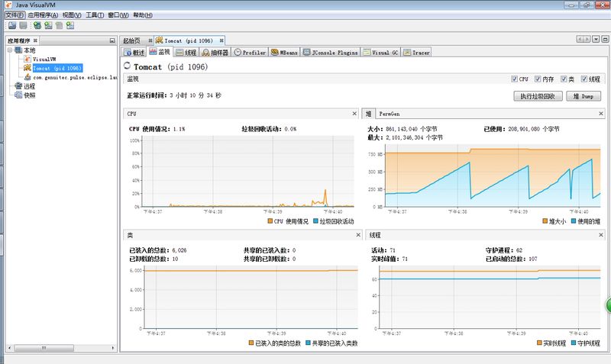
Task: Select com.genuitec.pulse.eclipse tree item
Action: (75, 77)
